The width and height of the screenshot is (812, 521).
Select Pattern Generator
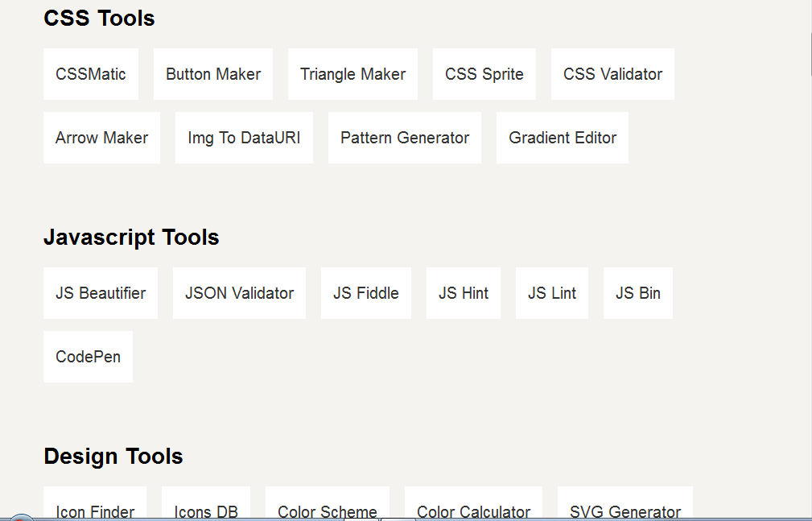coord(405,138)
